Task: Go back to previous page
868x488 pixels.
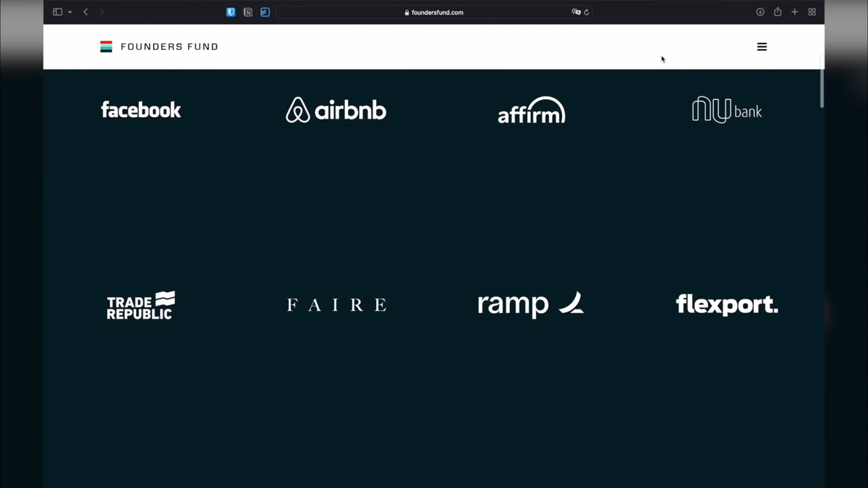Action: click(85, 12)
